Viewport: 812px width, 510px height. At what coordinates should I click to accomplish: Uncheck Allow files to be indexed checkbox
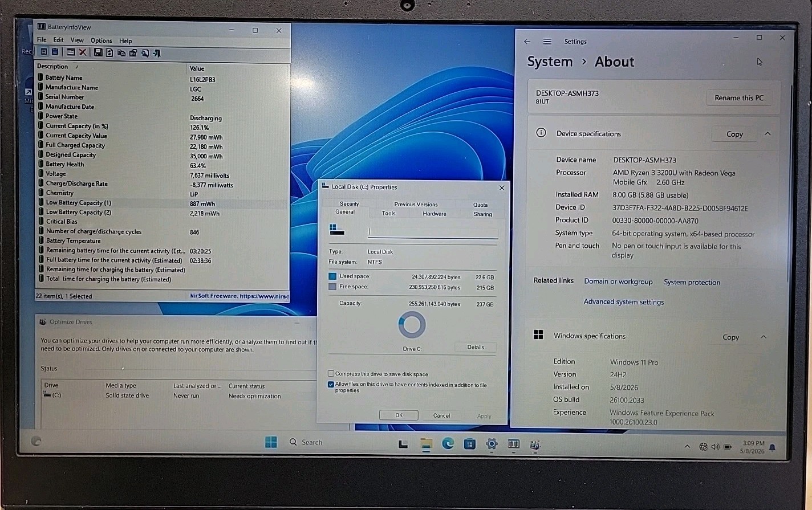(331, 385)
